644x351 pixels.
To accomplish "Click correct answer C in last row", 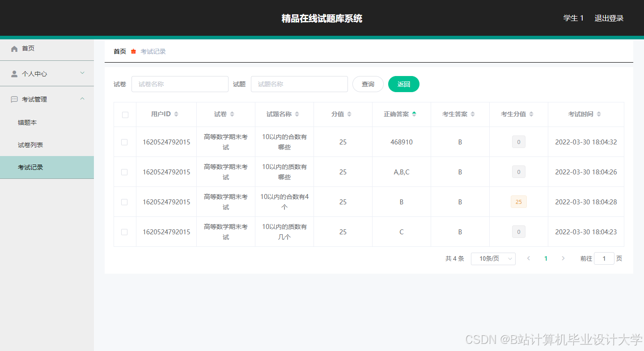I will (x=402, y=232).
